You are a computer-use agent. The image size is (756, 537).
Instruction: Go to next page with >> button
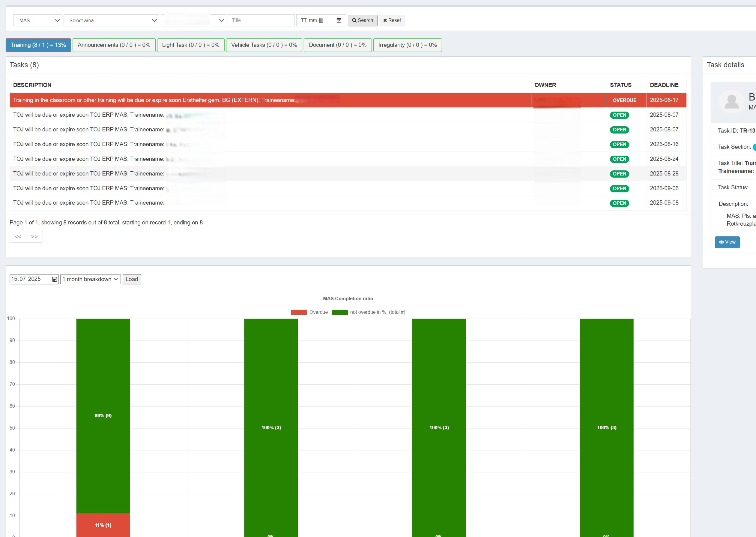click(34, 237)
